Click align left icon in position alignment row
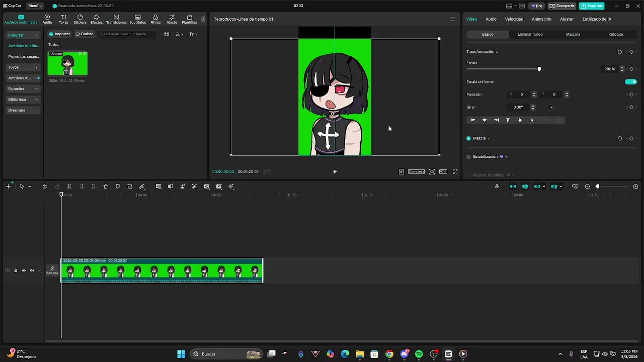Image resolution: width=644 pixels, height=362 pixels. pyautogui.click(x=472, y=120)
